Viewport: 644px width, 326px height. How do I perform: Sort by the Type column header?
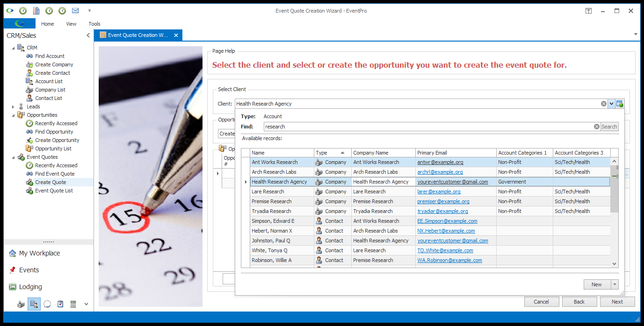click(333, 153)
